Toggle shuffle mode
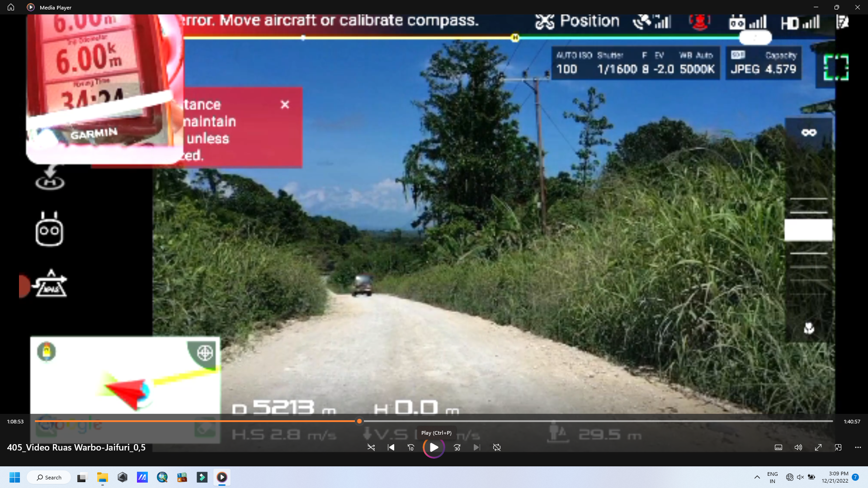The width and height of the screenshot is (868, 488). (371, 447)
